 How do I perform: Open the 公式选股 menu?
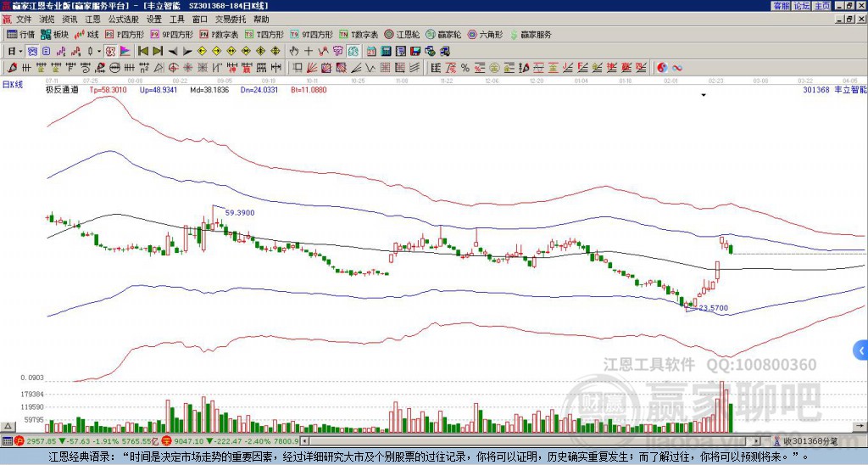pyautogui.click(x=124, y=20)
